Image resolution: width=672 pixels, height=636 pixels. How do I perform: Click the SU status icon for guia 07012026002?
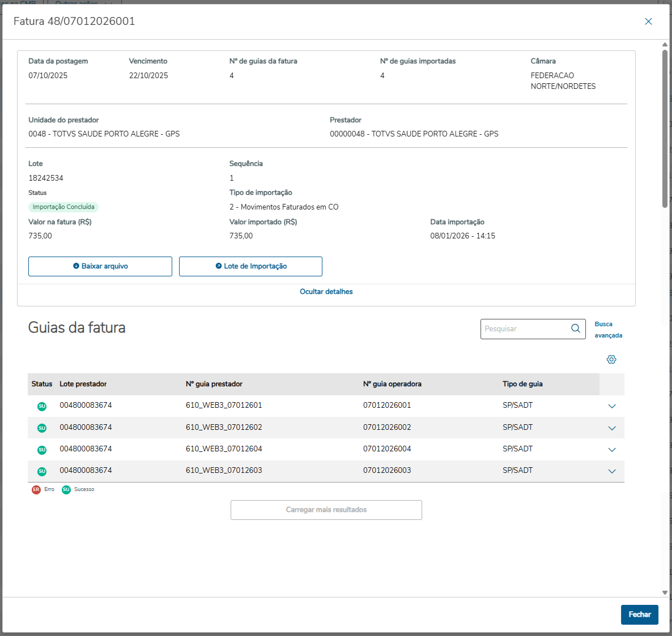pyautogui.click(x=42, y=428)
